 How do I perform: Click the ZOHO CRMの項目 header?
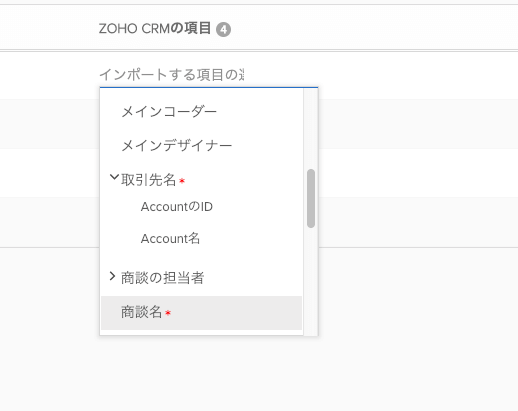coord(155,29)
